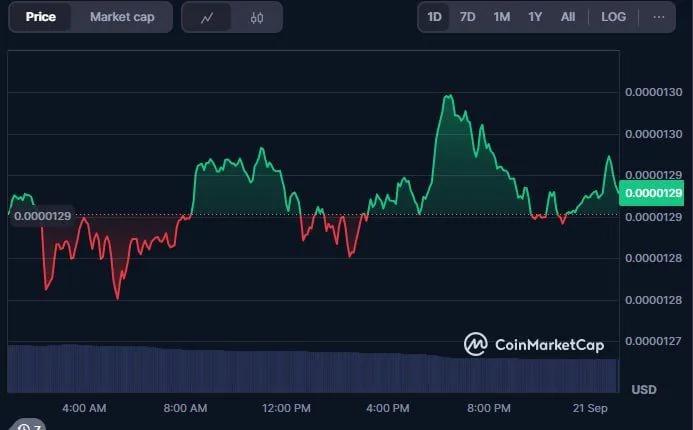Click the gray opening price label on left
The height and width of the screenshot is (430, 693).
tap(41, 216)
